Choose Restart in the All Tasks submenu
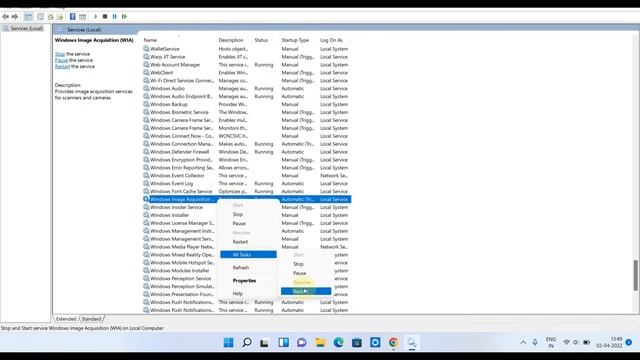640x360 pixels. (x=306, y=291)
